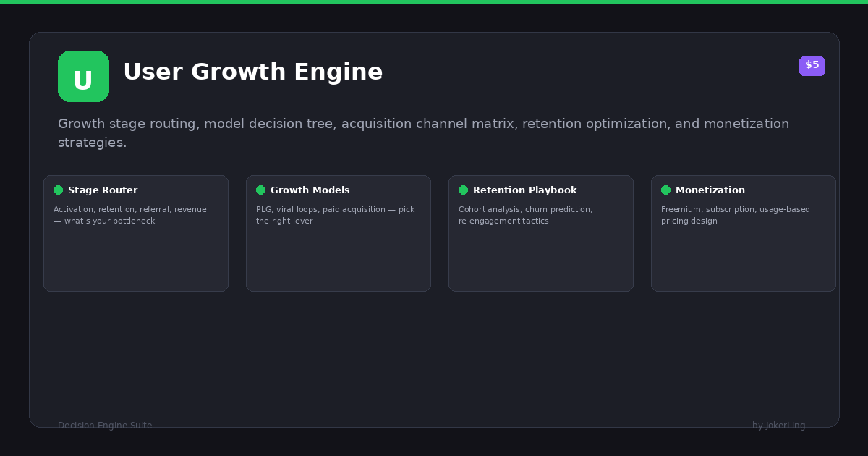This screenshot has height=456, width=868.
Task: Open the Growth Models card heading
Action: click(x=310, y=190)
